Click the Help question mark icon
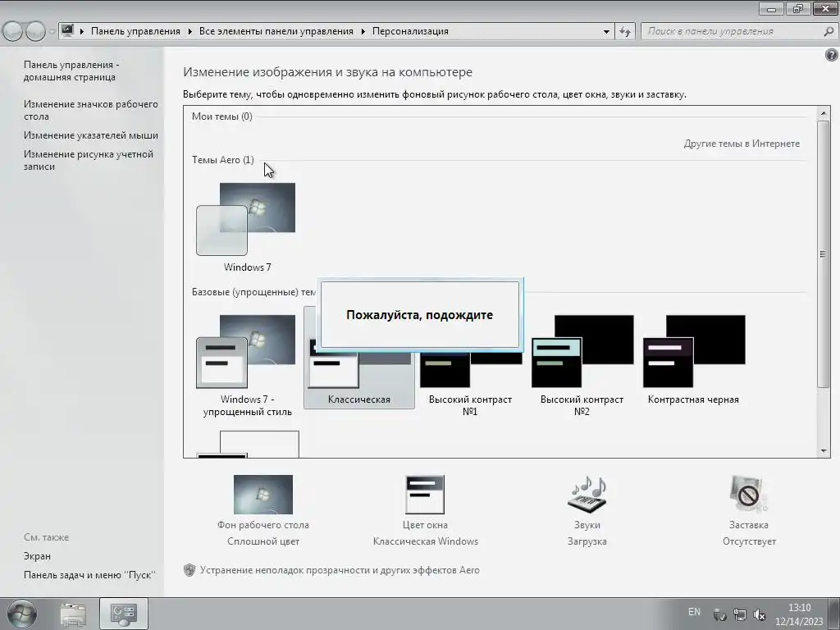Viewport: 840px width, 630px height. tap(832, 55)
